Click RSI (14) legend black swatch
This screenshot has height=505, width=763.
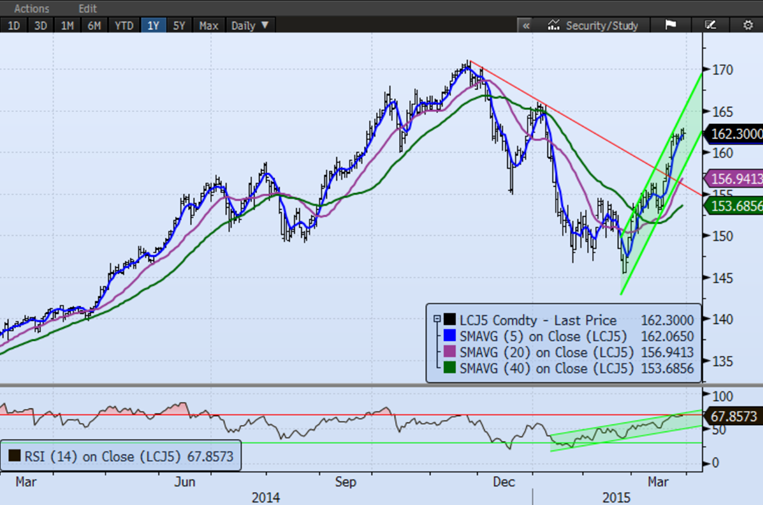coord(14,455)
